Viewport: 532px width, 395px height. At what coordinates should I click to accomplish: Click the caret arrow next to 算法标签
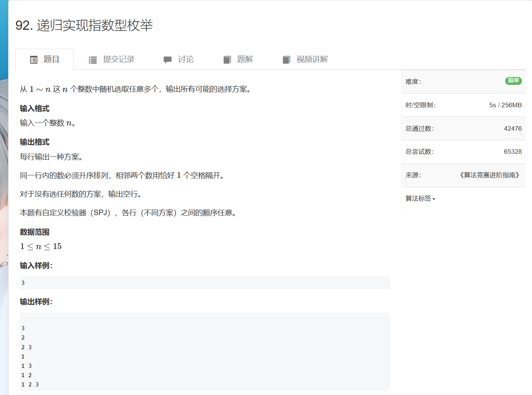434,199
